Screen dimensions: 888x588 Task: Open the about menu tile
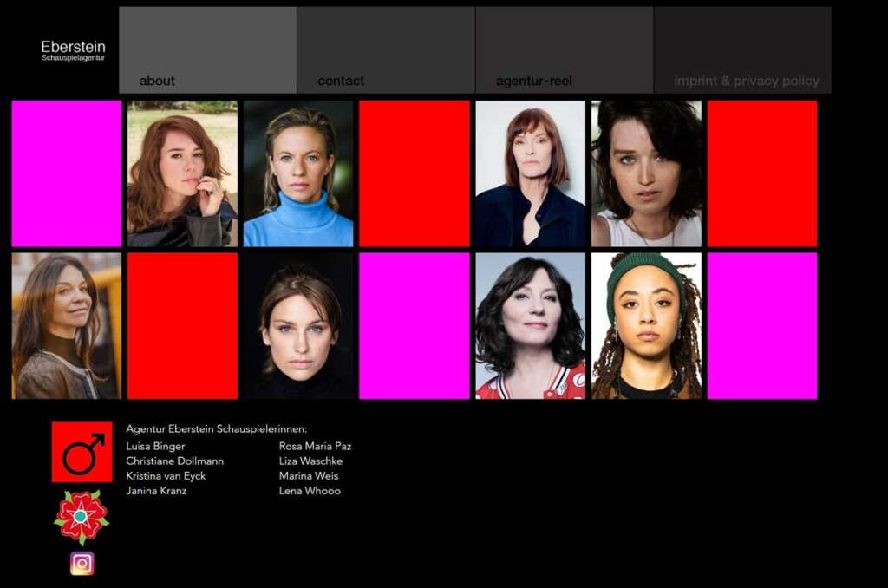coord(208,49)
